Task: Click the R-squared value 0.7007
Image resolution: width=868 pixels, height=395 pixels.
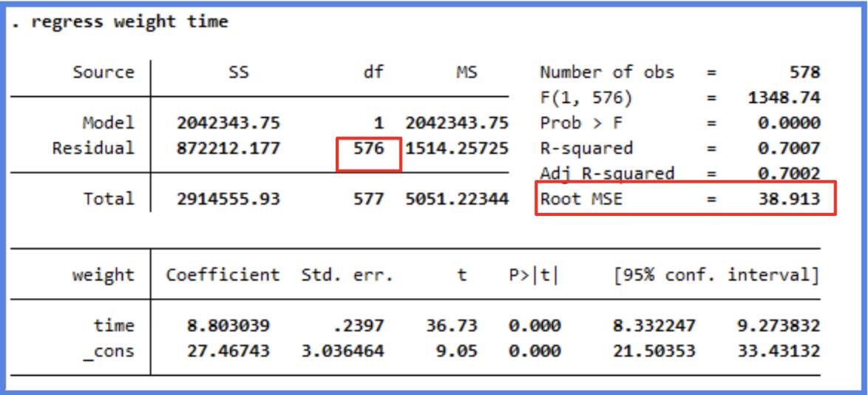Action: point(789,148)
